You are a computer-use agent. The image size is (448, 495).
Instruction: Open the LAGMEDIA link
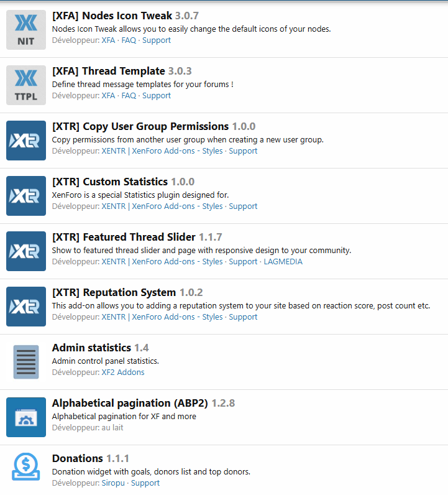coord(283,261)
